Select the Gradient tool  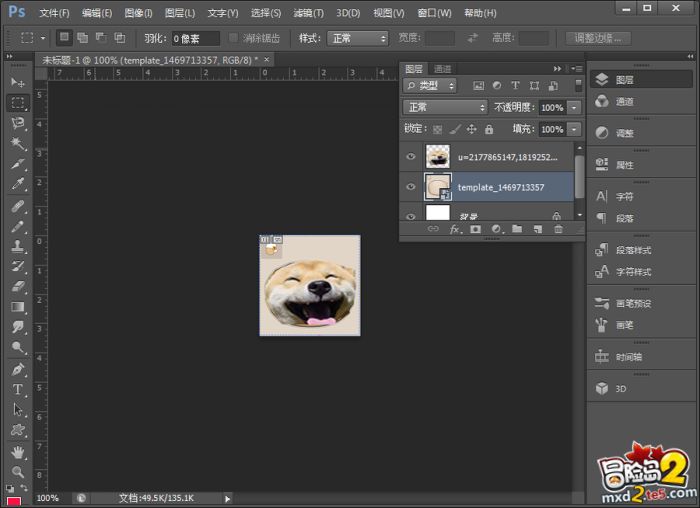tap(18, 307)
